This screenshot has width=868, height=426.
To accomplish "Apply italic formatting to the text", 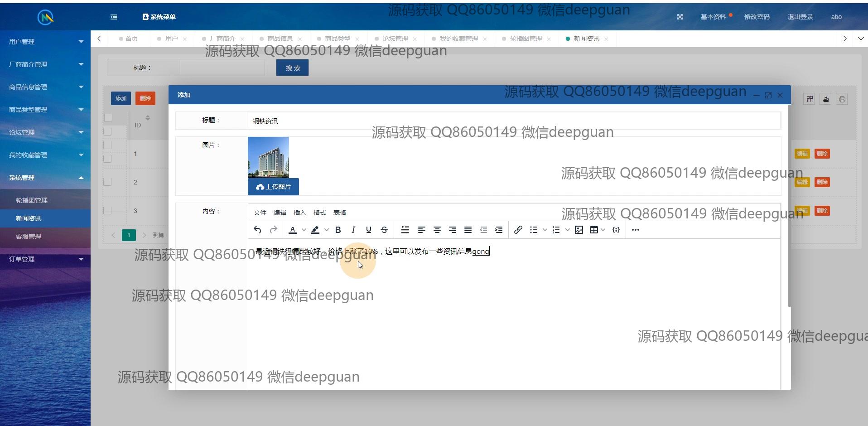I will point(353,230).
